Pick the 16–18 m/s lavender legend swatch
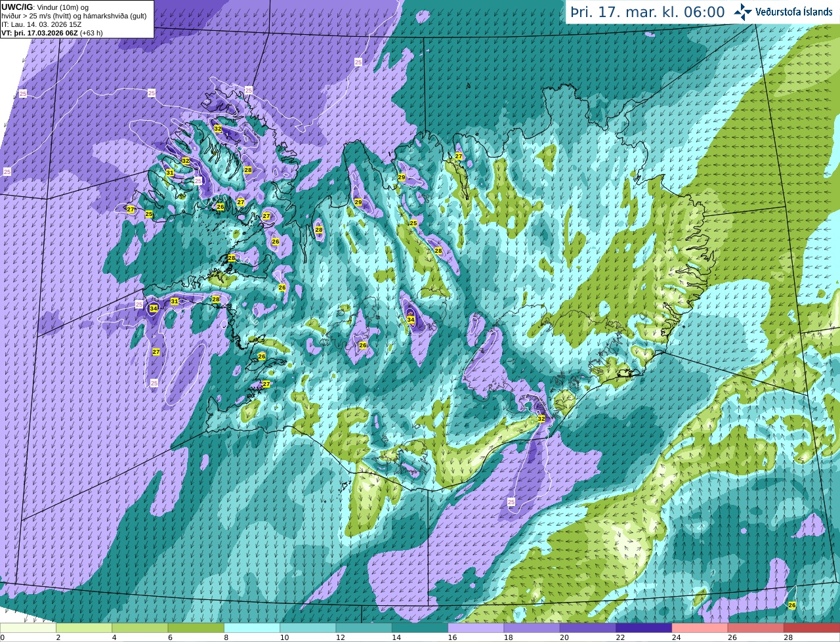 click(476, 628)
